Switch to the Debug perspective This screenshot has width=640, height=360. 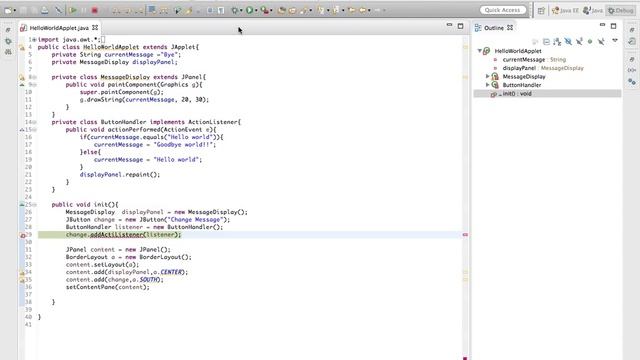(620, 11)
